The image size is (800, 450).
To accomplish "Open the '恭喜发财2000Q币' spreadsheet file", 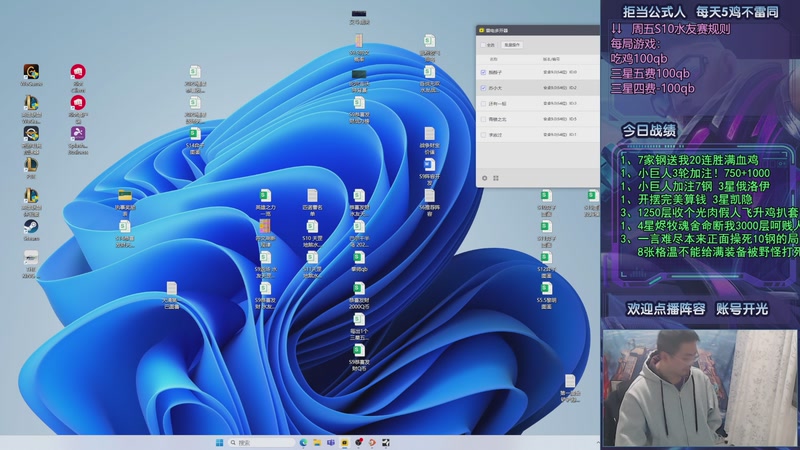I will 359,295.
